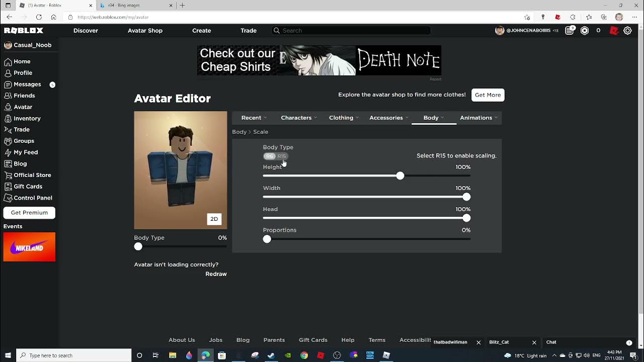Viewport: 644px width, 362px height.
Task: Expand the Accessories dropdown tab
Action: (388, 118)
